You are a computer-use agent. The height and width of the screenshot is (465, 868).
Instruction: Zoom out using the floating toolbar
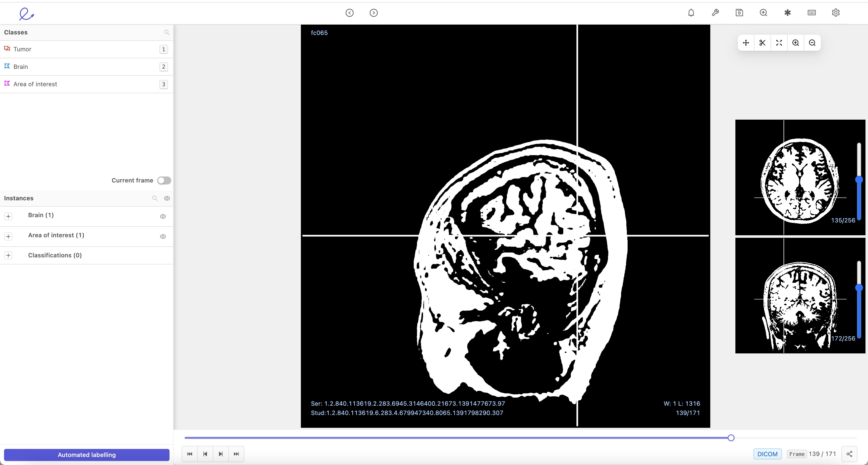812,43
